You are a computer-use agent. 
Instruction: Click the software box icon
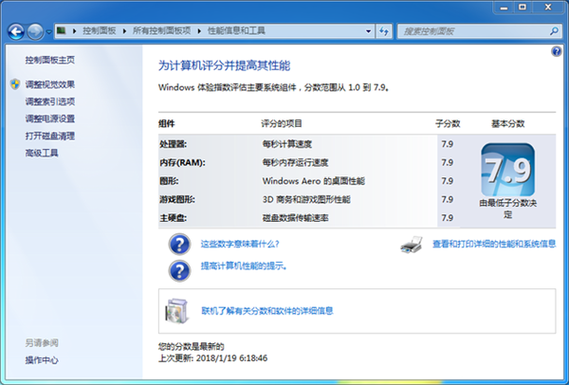[177, 311]
